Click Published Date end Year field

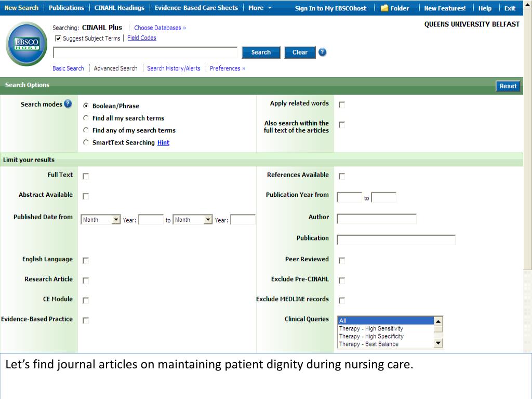(243, 220)
